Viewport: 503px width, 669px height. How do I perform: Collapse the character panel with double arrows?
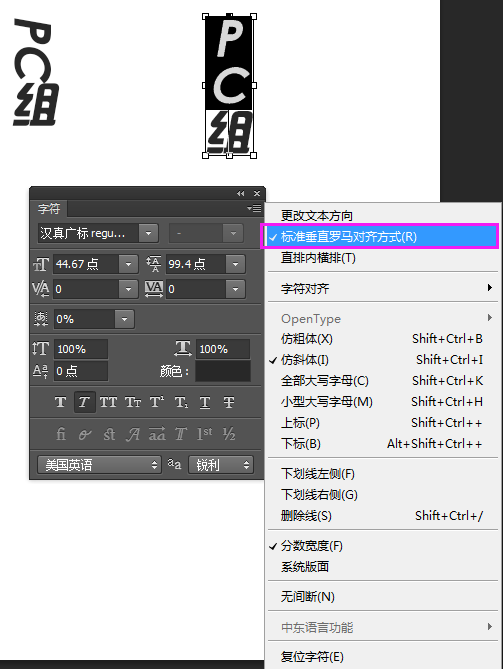pos(241,193)
